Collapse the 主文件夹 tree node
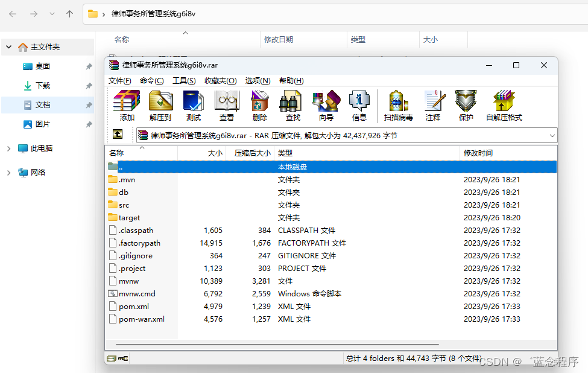Viewport: 588px width, 373px height. coord(8,47)
